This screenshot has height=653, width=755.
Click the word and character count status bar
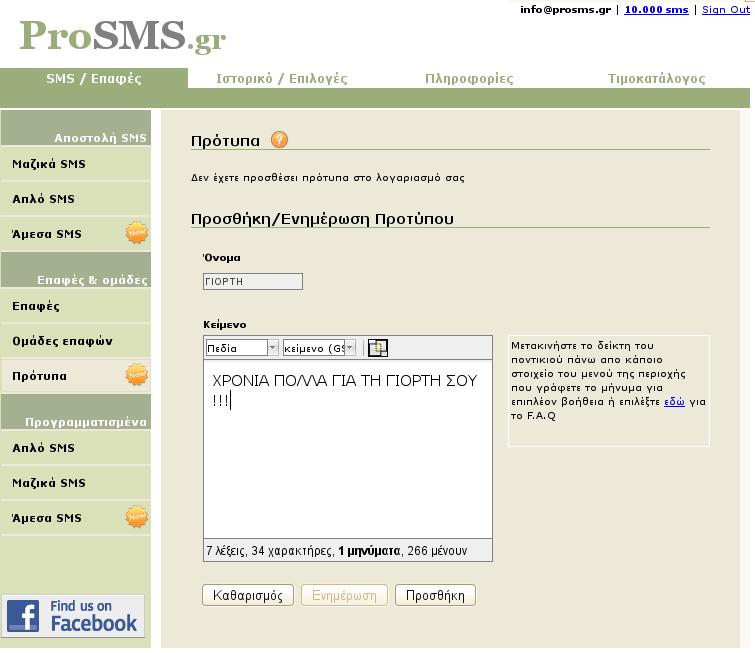tap(348, 550)
